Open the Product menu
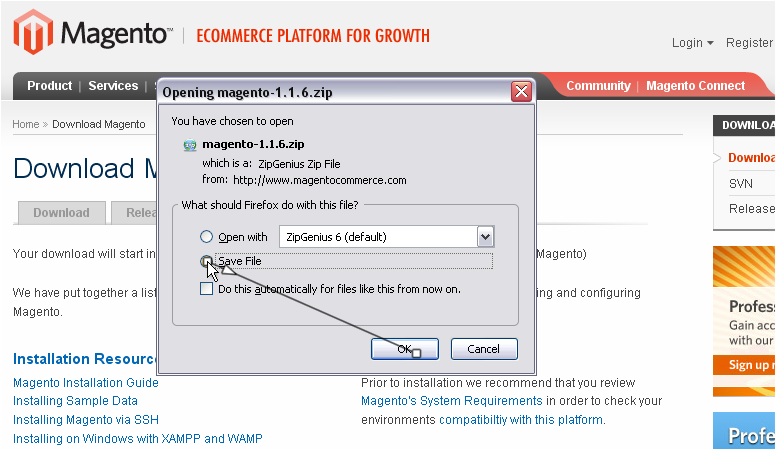The height and width of the screenshot is (450, 776). click(x=49, y=86)
